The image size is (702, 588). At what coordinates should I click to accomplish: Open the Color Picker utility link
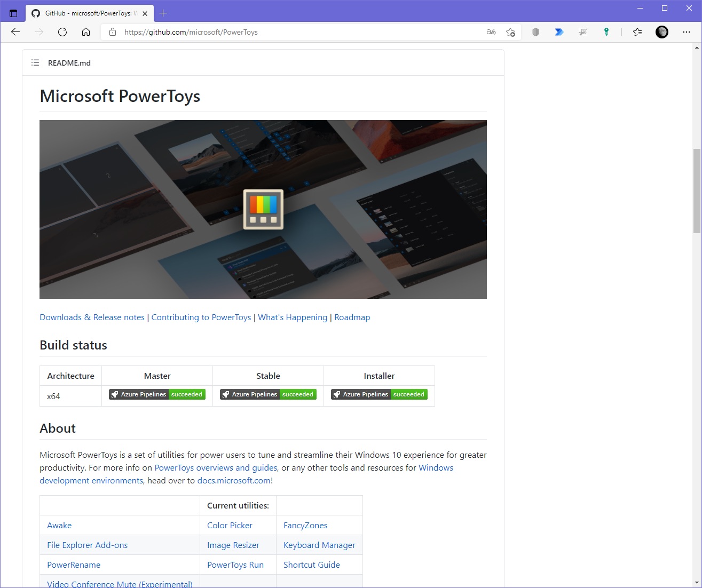pyautogui.click(x=230, y=525)
